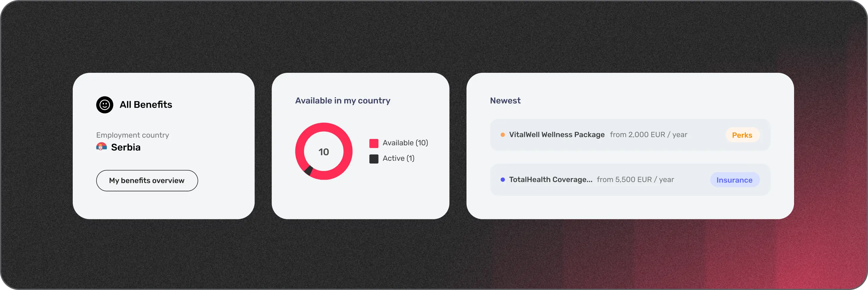Open the VitalWell Wellness Package entry
868x290 pixels.
[x=557, y=135]
